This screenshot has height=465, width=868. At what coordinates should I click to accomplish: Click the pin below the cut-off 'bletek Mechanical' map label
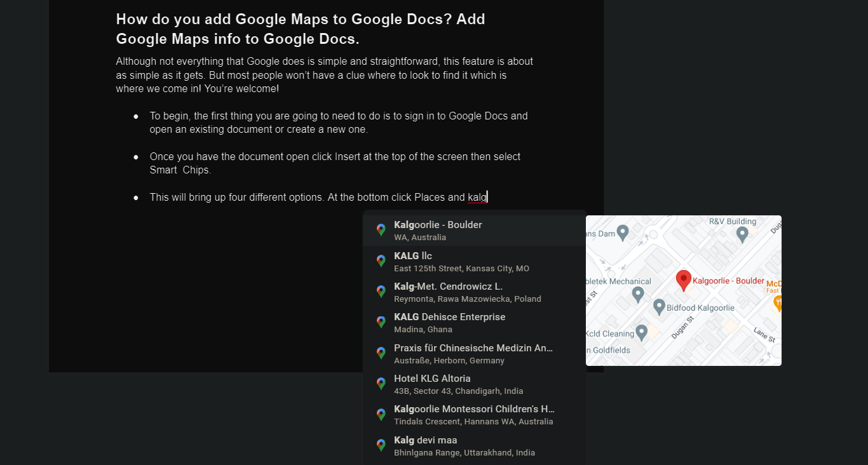coord(638,294)
